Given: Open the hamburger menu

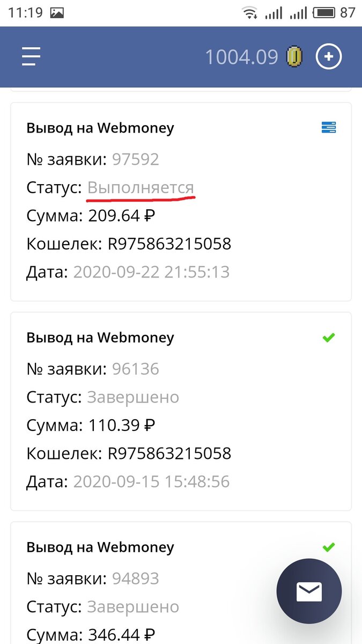Looking at the screenshot, I should click(x=31, y=56).
